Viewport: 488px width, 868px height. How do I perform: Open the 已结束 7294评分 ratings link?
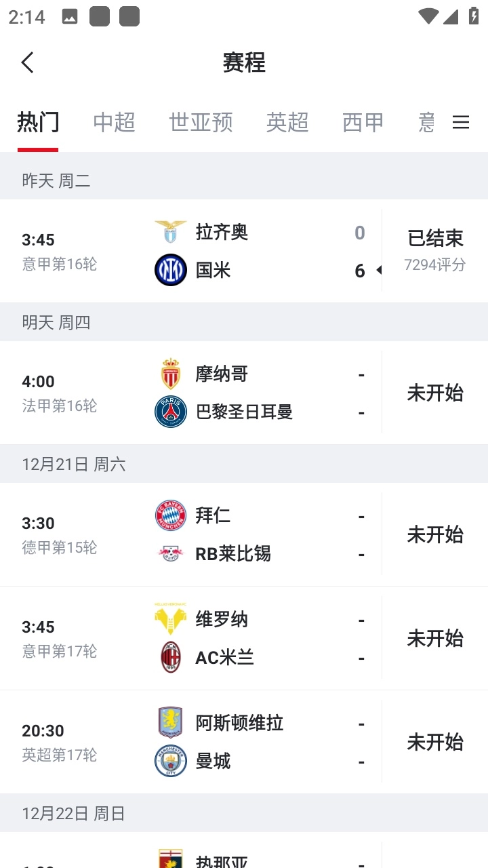point(435,250)
